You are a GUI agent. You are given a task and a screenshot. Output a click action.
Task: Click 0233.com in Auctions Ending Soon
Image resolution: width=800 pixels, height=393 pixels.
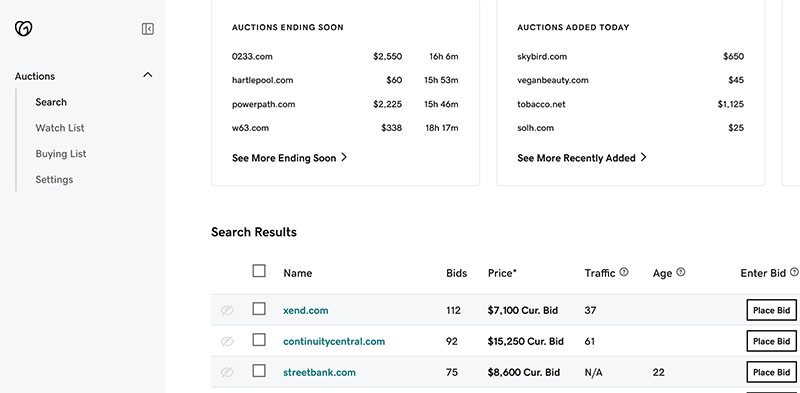coord(252,56)
